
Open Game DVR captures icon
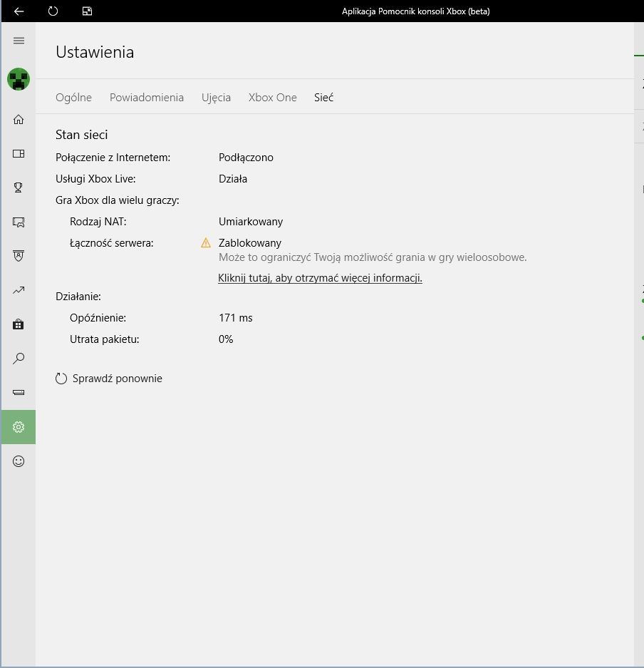point(19,222)
